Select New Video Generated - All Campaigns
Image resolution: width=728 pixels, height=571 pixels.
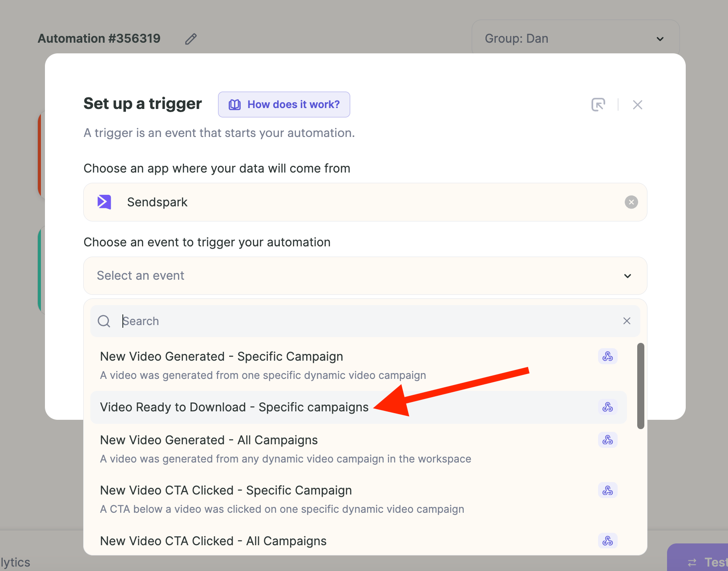[x=358, y=449]
